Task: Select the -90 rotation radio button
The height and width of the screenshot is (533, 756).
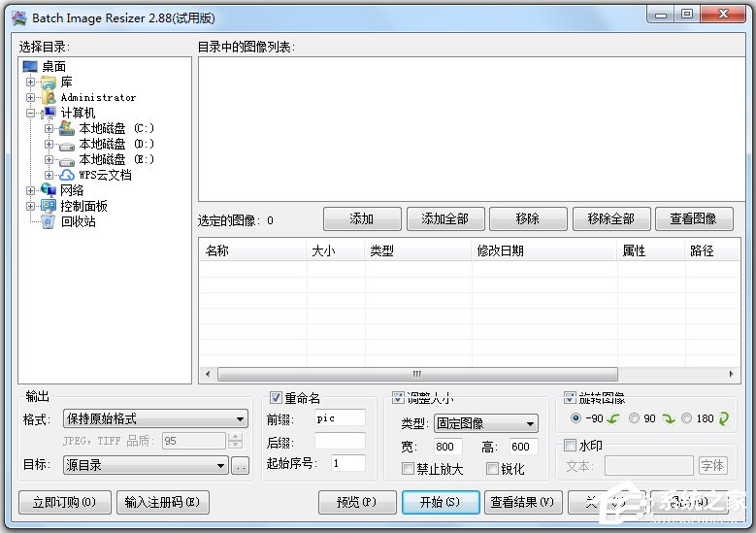Action: 575,418
